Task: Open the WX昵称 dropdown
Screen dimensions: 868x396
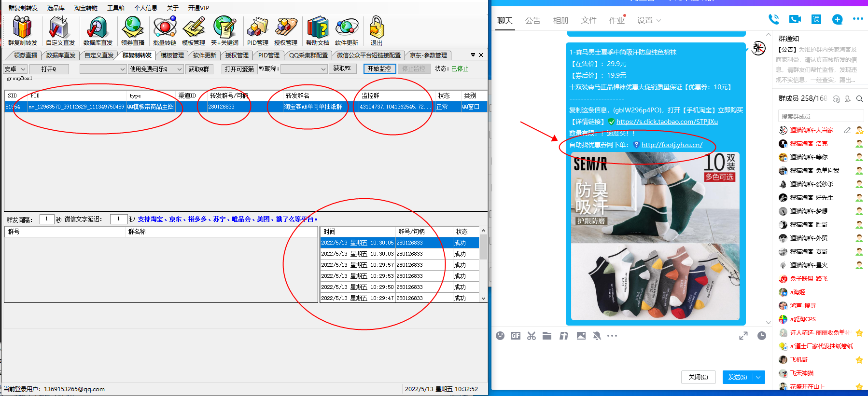Action: (304, 69)
